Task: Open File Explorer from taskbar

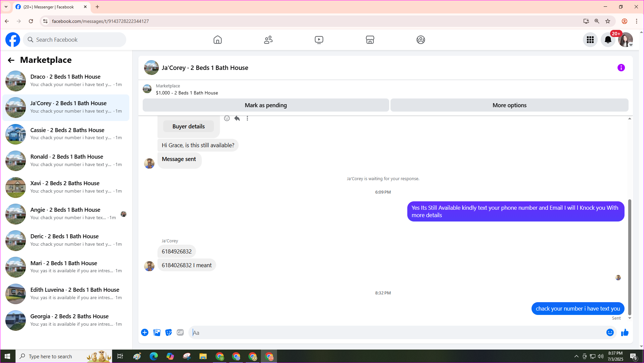Action: tap(203, 356)
